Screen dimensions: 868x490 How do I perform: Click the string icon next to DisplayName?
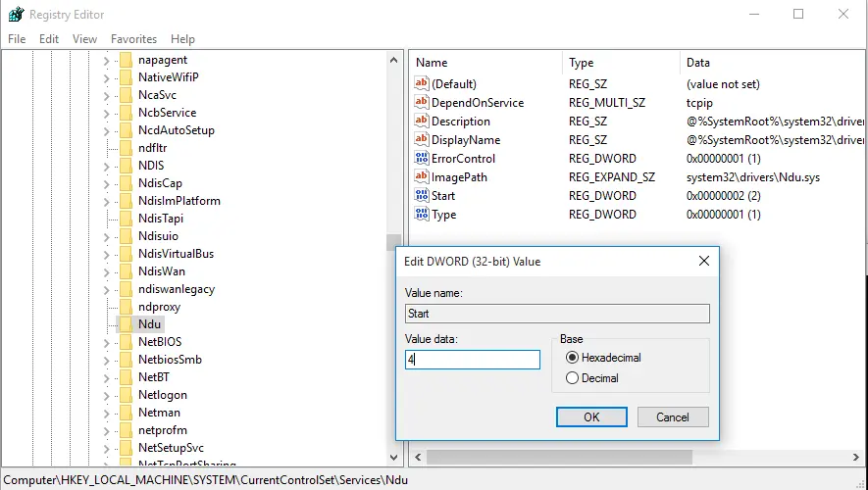coord(422,140)
